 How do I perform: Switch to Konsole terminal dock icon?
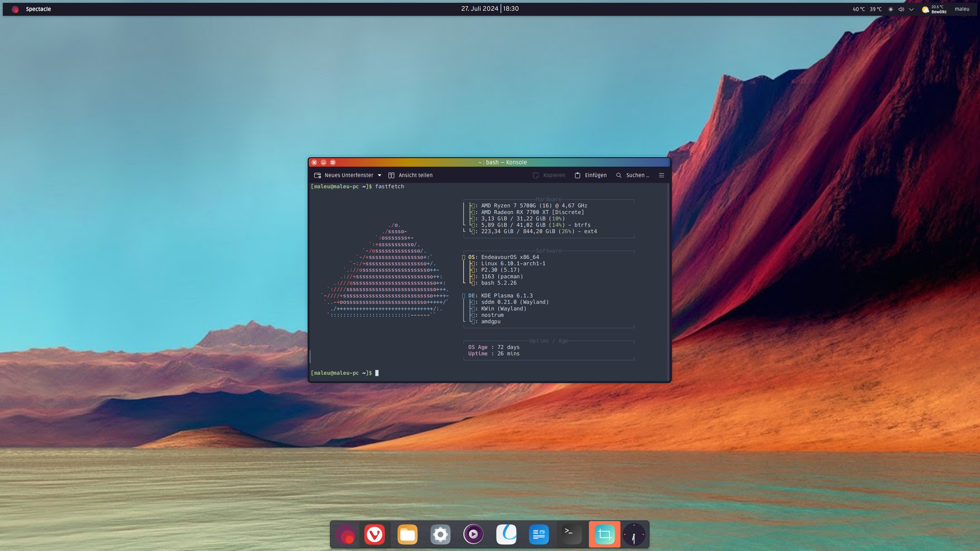pyautogui.click(x=571, y=535)
